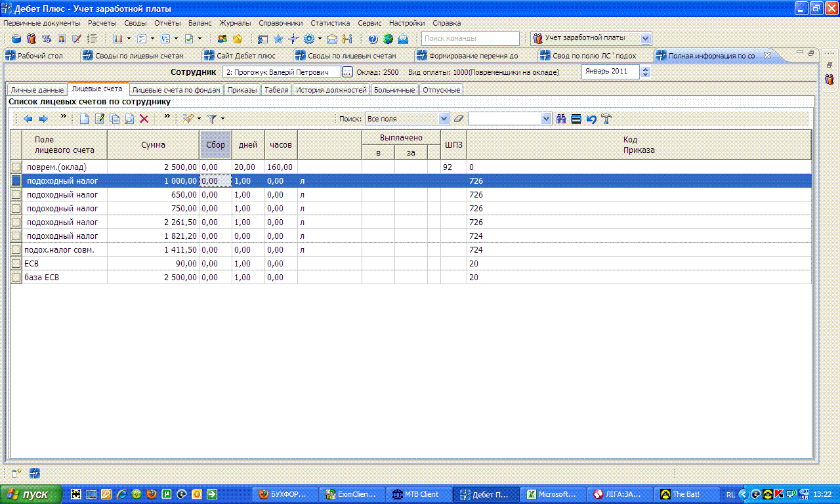Click the blue star toolbar icon
Image resolution: width=840 pixels, height=504 pixels.
coord(278,39)
